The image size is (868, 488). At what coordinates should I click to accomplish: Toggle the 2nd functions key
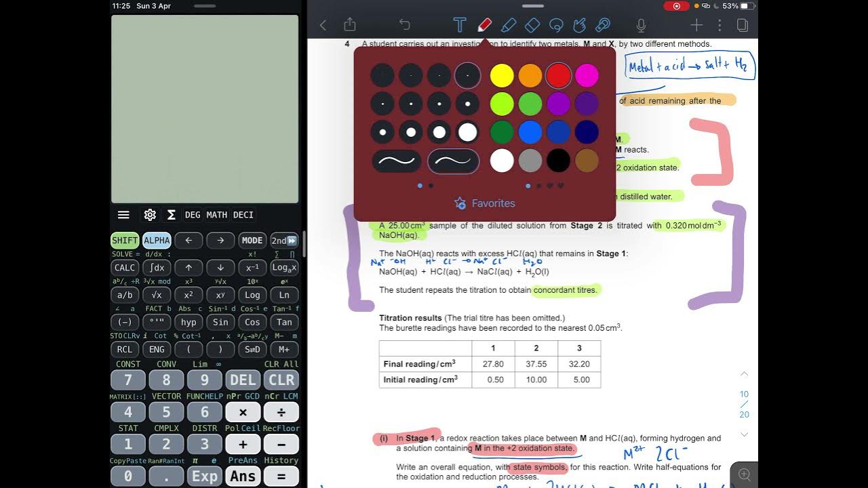284,241
